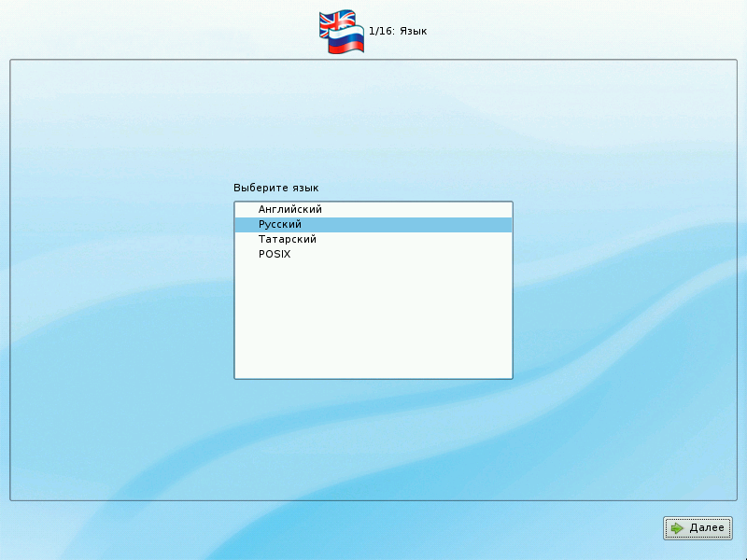
Task: Click the Russian flag icon in header
Action: (x=347, y=41)
